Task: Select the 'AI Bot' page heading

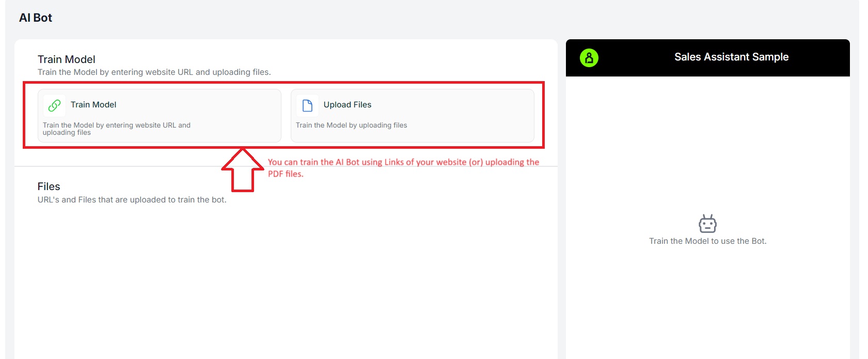Action: (36, 18)
